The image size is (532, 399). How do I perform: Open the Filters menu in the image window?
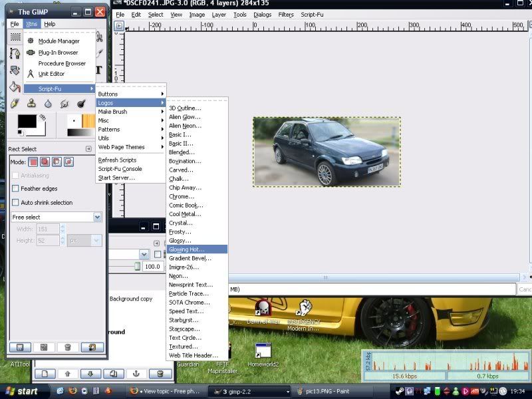click(x=286, y=15)
